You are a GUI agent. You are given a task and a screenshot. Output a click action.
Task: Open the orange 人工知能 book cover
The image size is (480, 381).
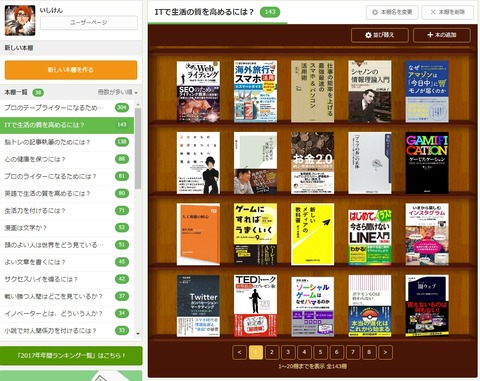(198, 234)
